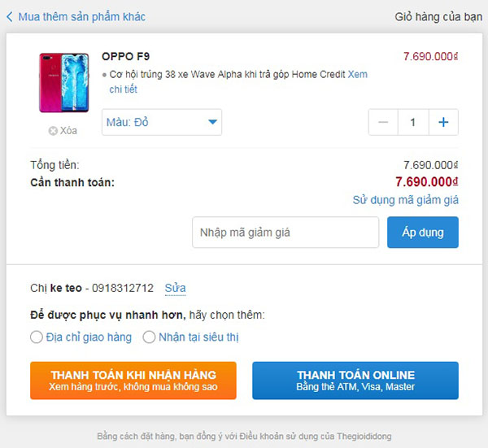488x448 pixels.
Task: Click the Giỏ hàng của bạn heading
Action: [438, 16]
